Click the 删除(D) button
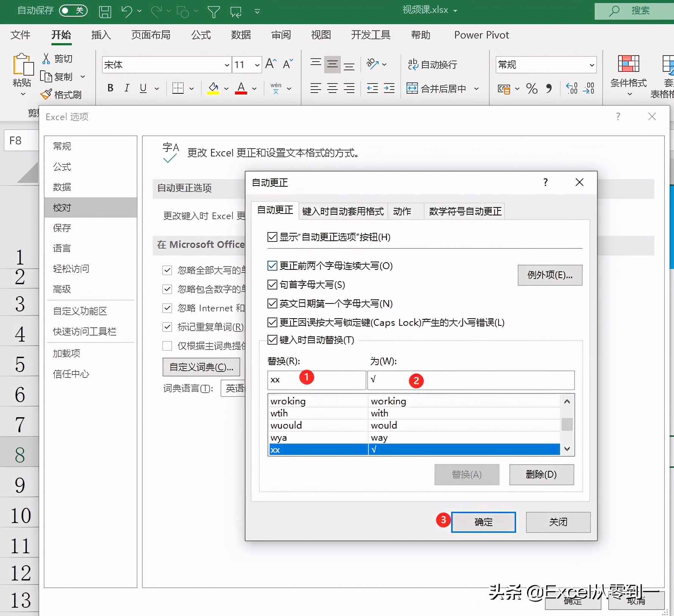Screen dimensions: 674x616 tap(541, 474)
